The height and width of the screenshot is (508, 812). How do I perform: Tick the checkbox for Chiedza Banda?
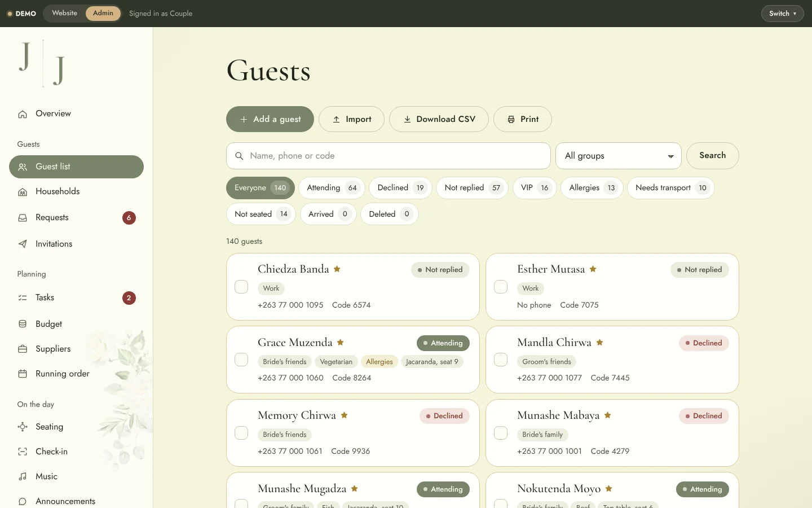[x=241, y=287]
